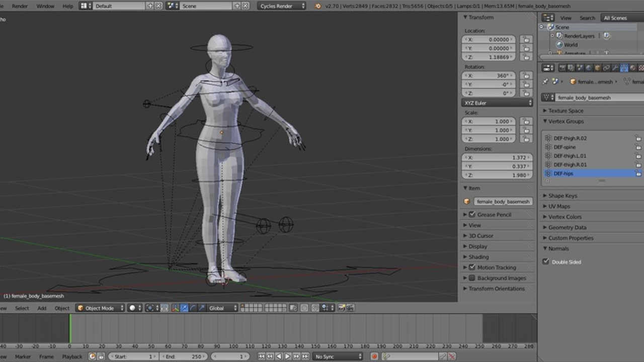The image size is (644, 362).
Task: Open the XYZ Euler rotation order dropdown
Action: coord(497,103)
